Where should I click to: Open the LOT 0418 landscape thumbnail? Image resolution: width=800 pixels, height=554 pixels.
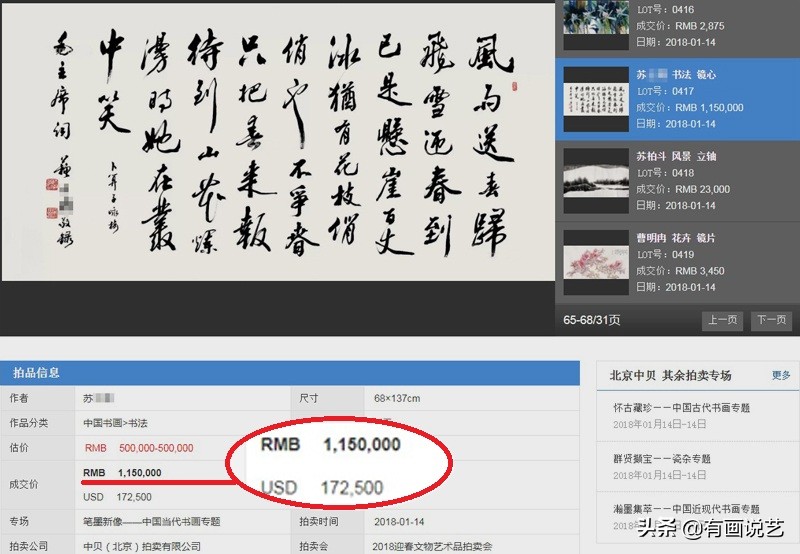(596, 181)
